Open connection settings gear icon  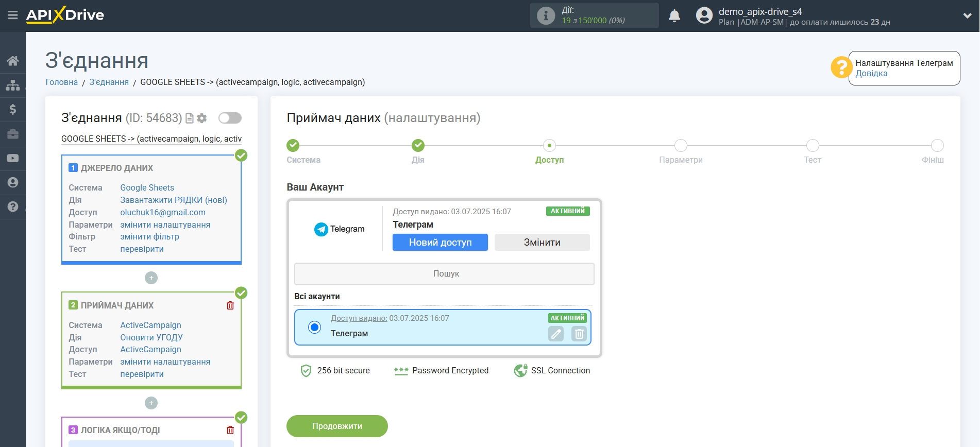click(x=202, y=118)
